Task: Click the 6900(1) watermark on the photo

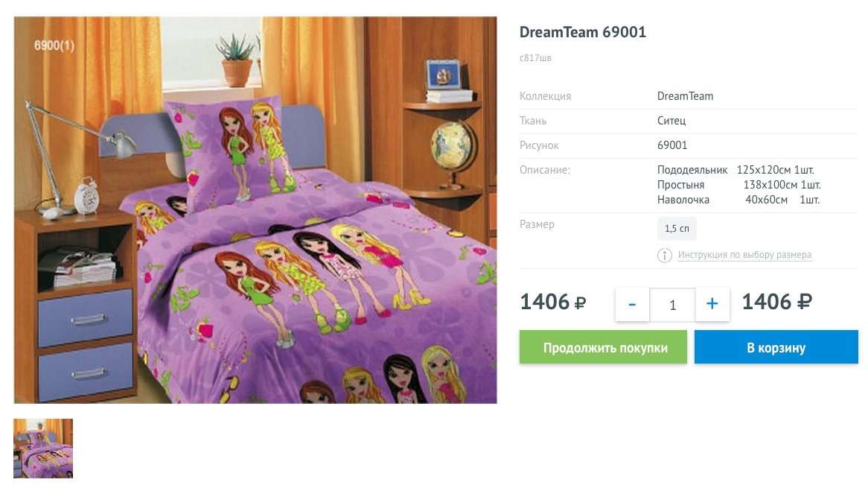Action: point(54,45)
